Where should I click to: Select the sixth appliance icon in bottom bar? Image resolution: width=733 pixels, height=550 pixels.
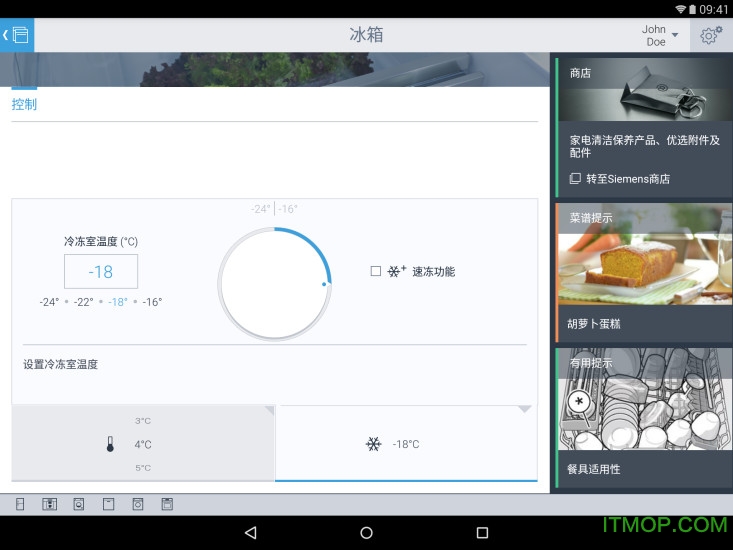[167, 505]
